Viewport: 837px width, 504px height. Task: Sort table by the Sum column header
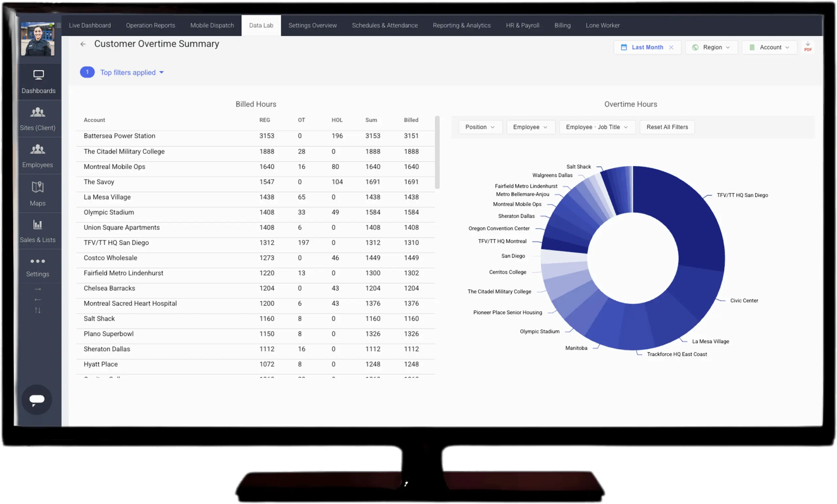coord(371,120)
